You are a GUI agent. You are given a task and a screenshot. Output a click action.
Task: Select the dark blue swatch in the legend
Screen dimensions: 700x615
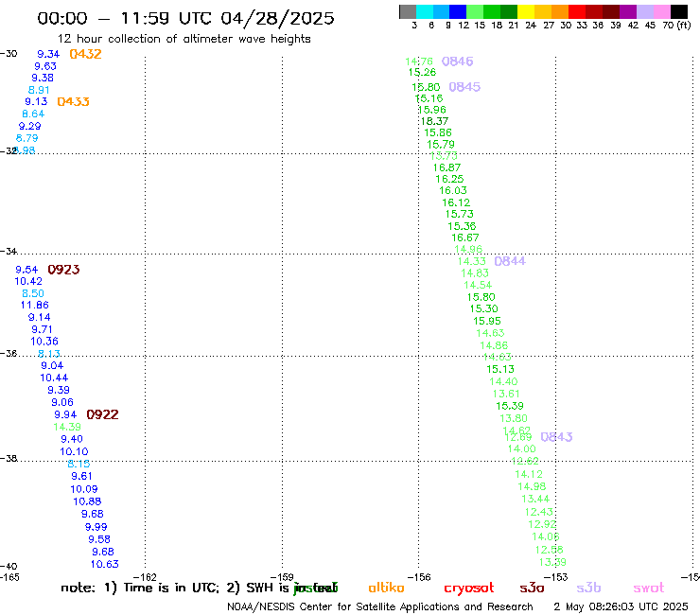coord(458,11)
